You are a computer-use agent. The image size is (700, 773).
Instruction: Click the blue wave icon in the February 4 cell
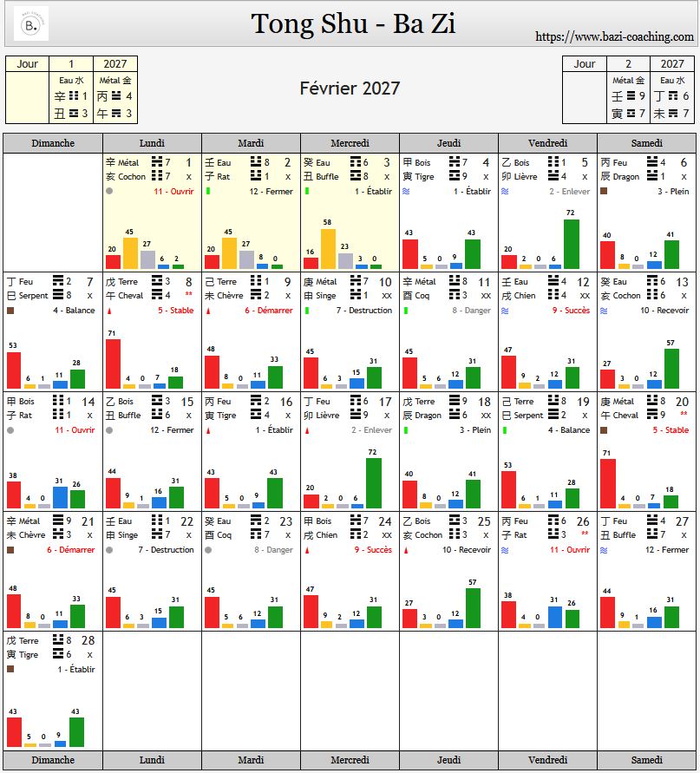405,191
